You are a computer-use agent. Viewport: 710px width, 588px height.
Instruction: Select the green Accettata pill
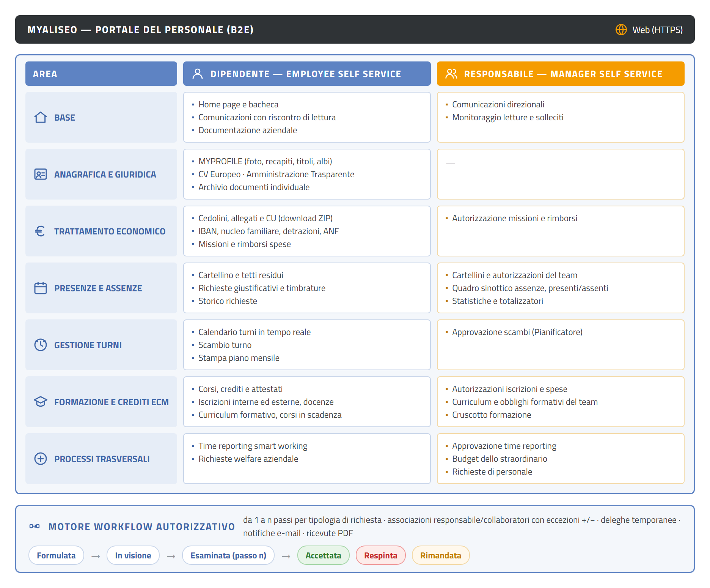click(x=324, y=555)
